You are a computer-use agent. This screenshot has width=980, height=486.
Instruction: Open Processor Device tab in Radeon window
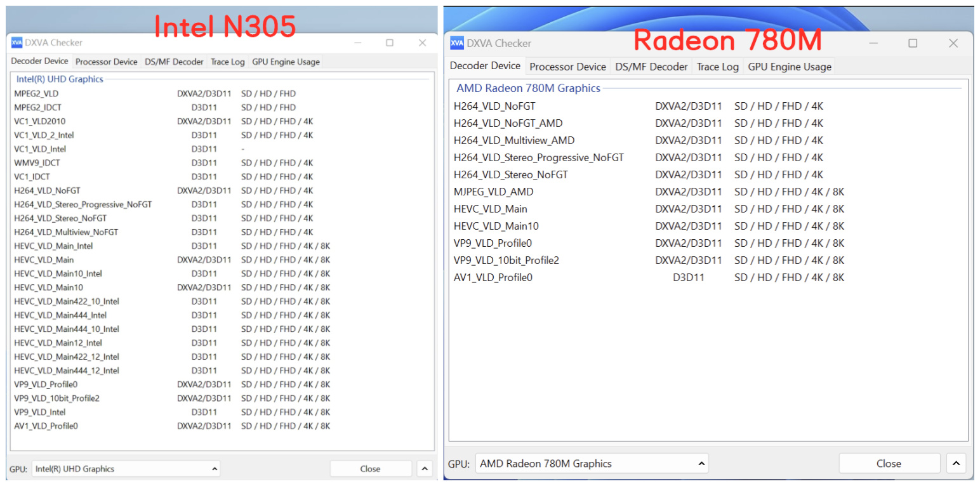click(x=568, y=67)
